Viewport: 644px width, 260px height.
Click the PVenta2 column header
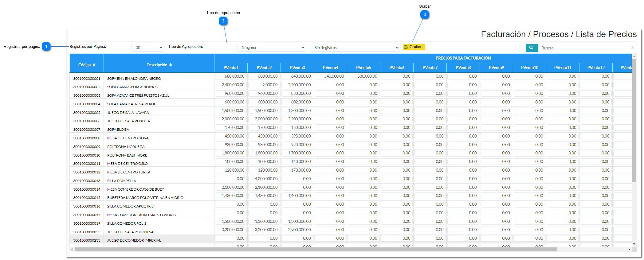(x=264, y=68)
